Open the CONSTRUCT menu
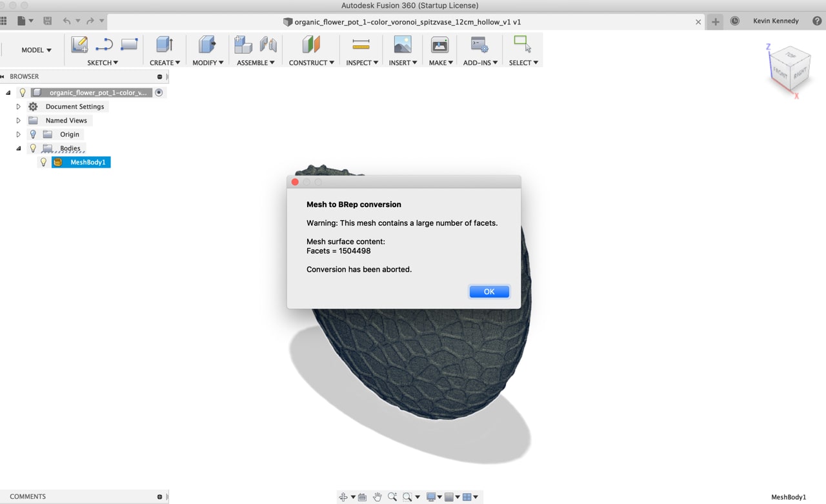826x504 pixels. pos(311,63)
